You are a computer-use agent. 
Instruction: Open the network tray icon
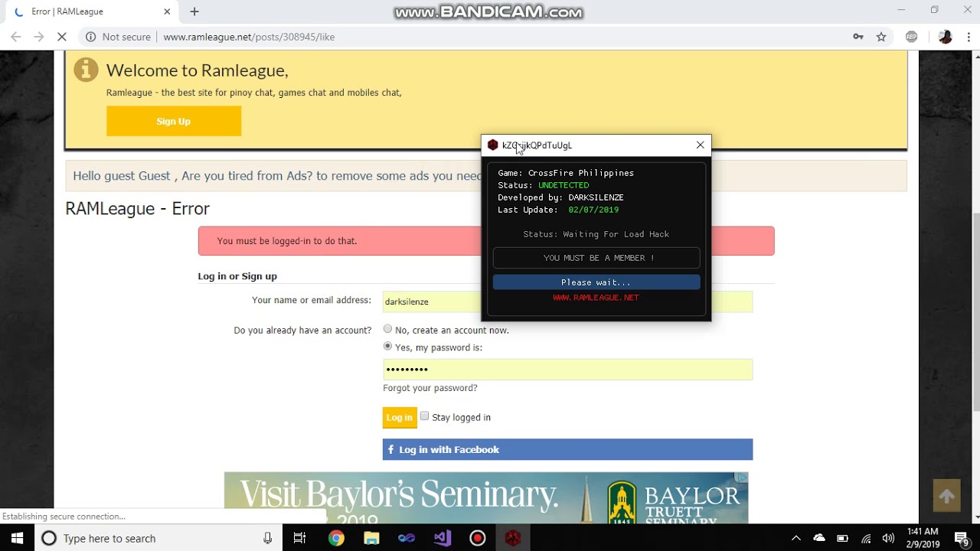[x=866, y=538]
